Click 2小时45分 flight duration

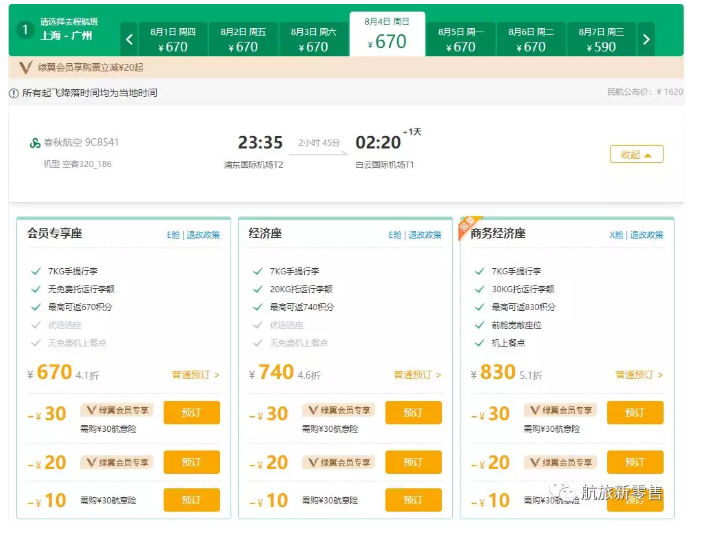[319, 143]
